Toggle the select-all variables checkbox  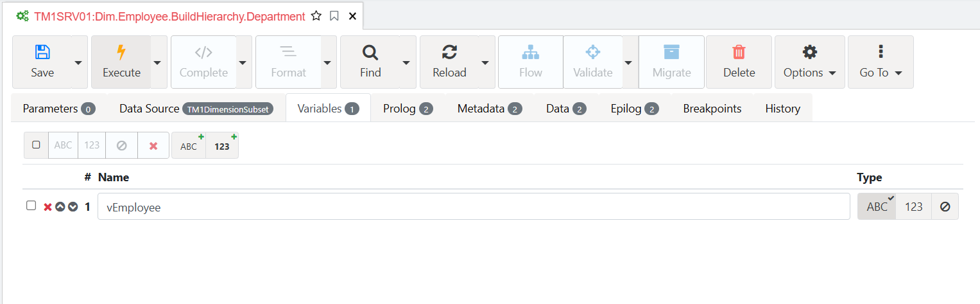click(x=36, y=145)
